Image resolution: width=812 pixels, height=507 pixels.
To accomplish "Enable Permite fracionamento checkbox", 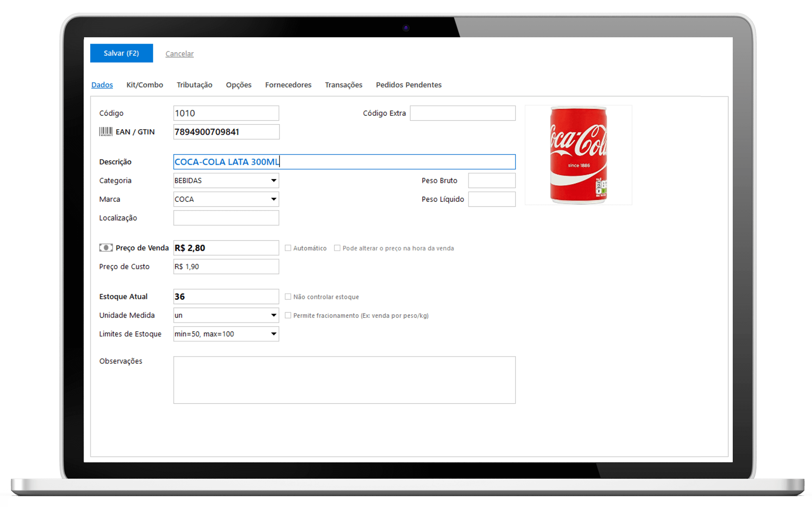I will tap(288, 316).
